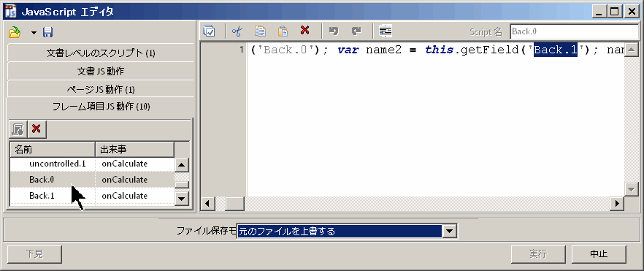Select the Back.1 row
The width and height of the screenshot is (644, 271).
pos(93,196)
